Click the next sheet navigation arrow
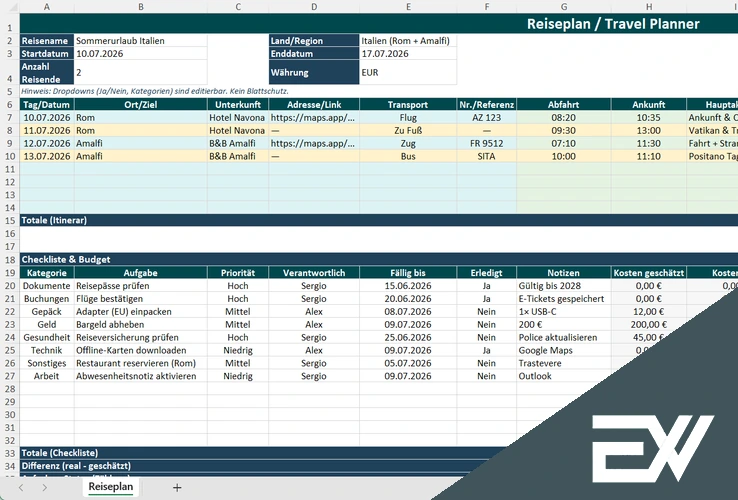The image size is (738, 500). click(x=45, y=487)
